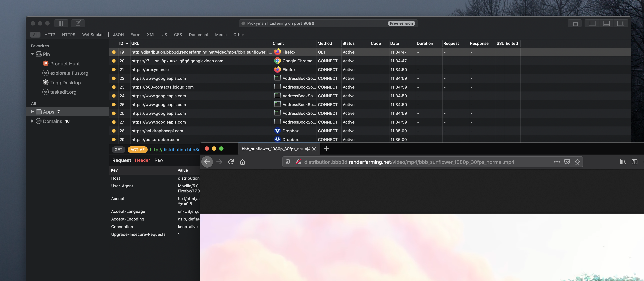
Task: Expand the Domains tree group
Action: point(32,121)
